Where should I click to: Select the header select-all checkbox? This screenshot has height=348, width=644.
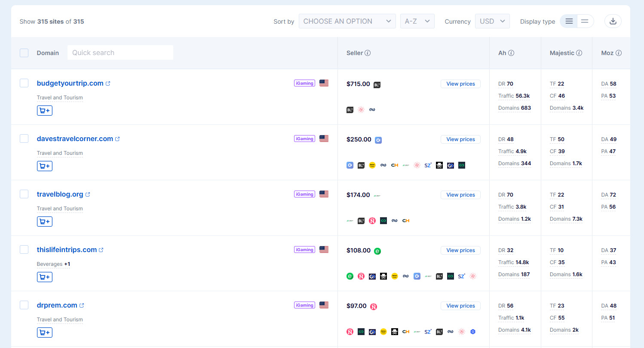point(24,53)
